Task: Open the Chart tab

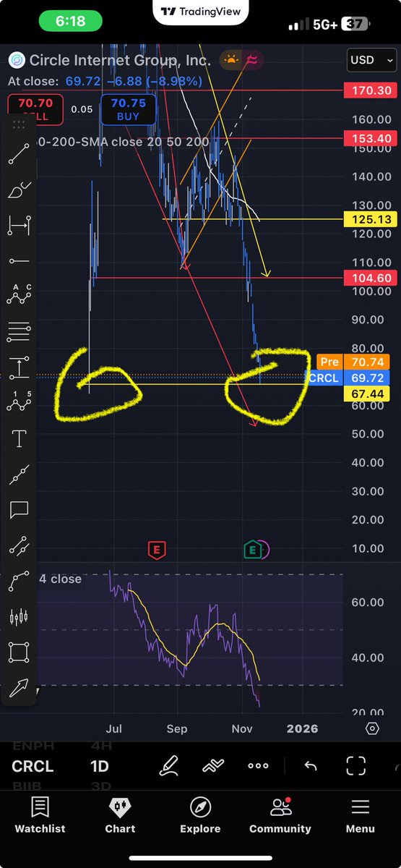Action: (x=120, y=815)
